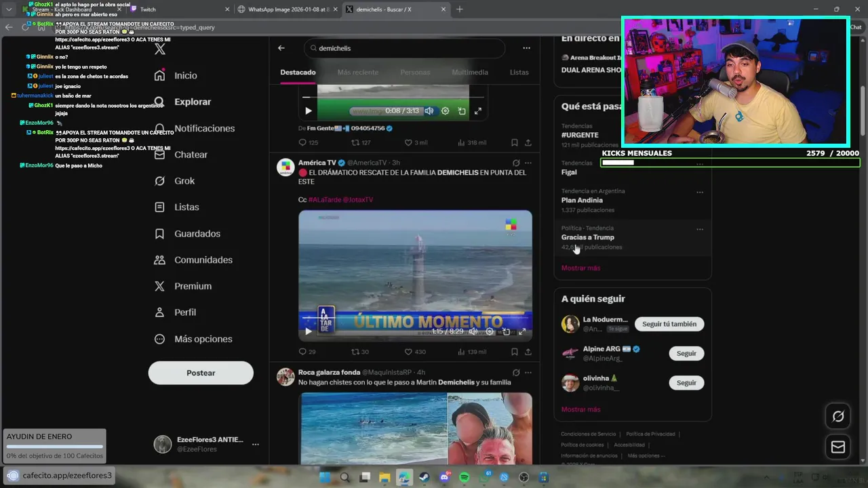The width and height of the screenshot is (868, 488).
Task: Open the #ALaTarde hashtag
Action: pos(324,200)
